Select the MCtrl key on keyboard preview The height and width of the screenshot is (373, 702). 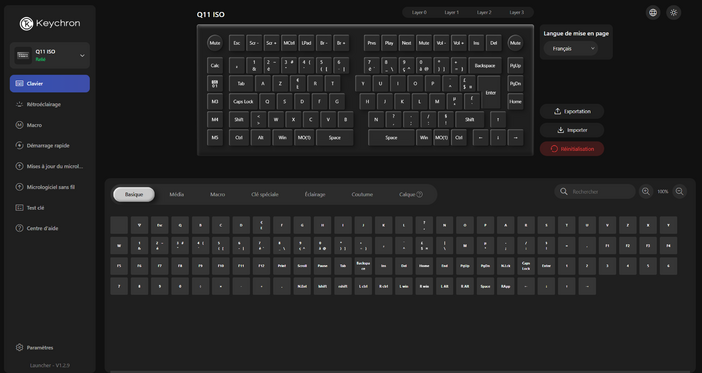coord(289,43)
